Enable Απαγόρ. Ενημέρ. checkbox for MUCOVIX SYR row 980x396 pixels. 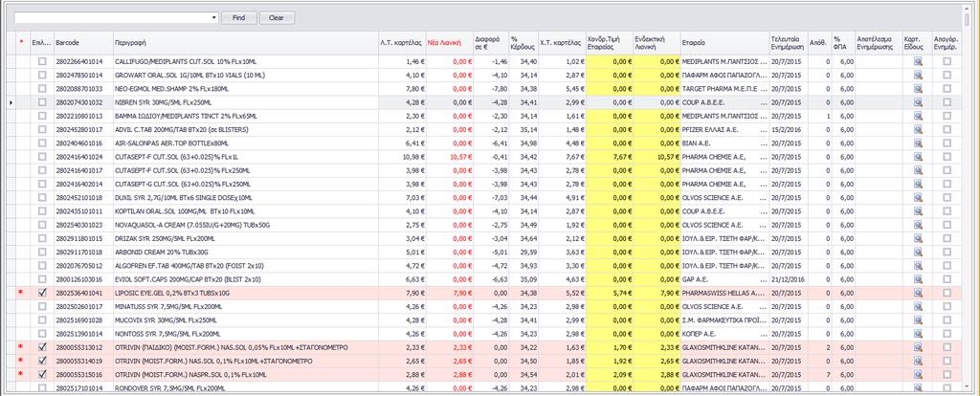pyautogui.click(x=947, y=320)
